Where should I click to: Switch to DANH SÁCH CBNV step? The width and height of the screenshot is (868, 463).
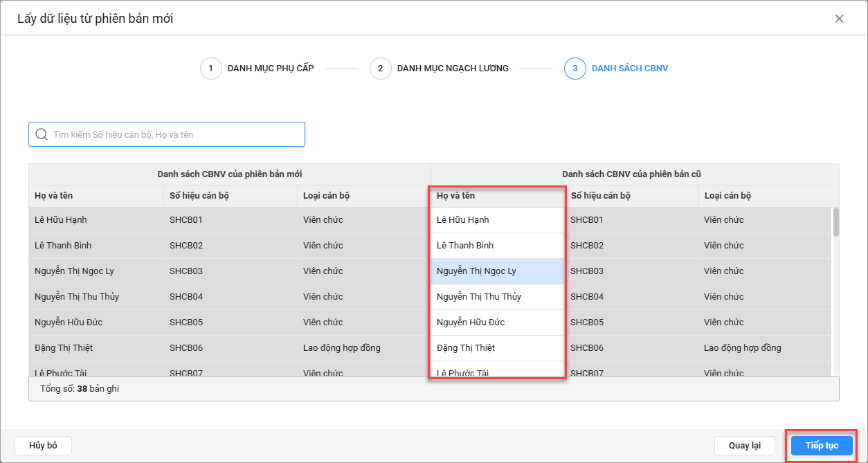[x=629, y=69]
